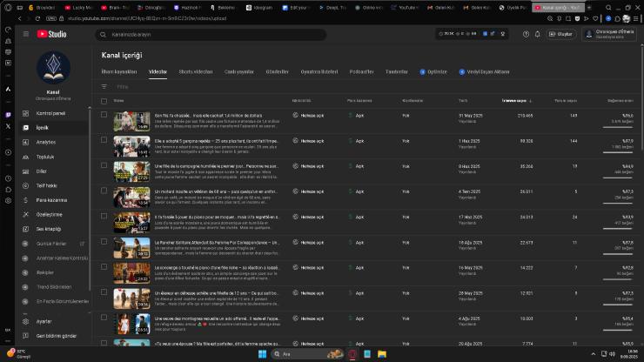This screenshot has height=362, width=644.
Task: Open the 'Le Rancher Solitaire' video title link
Action: point(217,243)
